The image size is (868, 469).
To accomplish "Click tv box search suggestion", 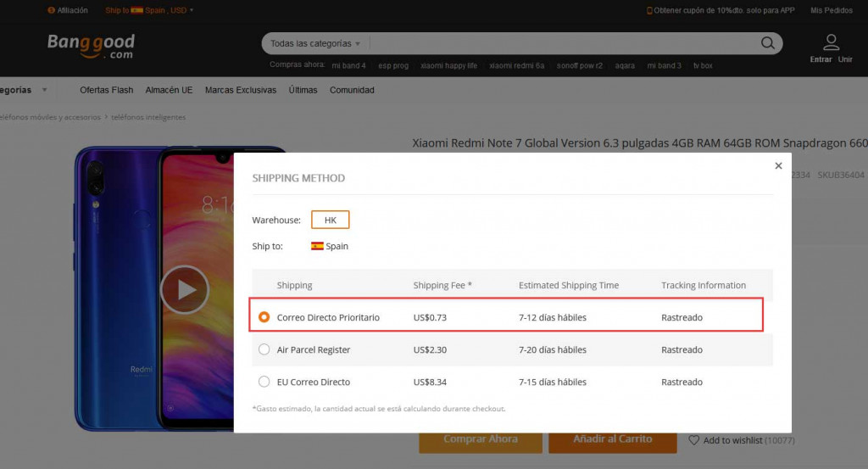I will click(x=703, y=65).
